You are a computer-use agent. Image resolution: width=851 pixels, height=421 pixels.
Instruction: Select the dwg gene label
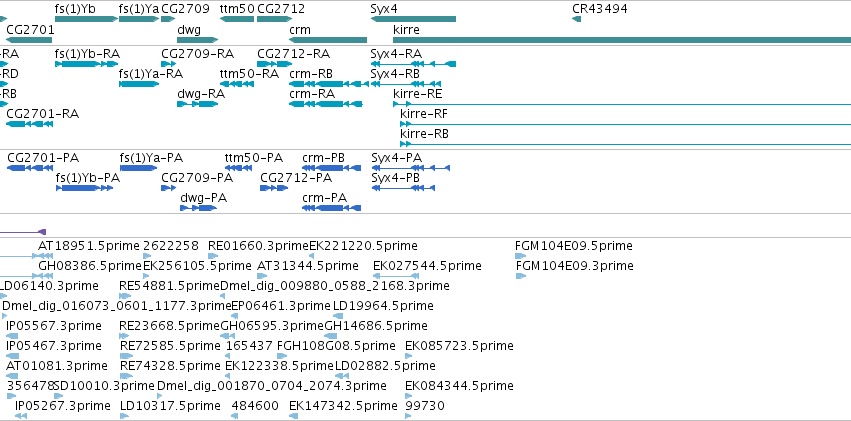[189, 29]
